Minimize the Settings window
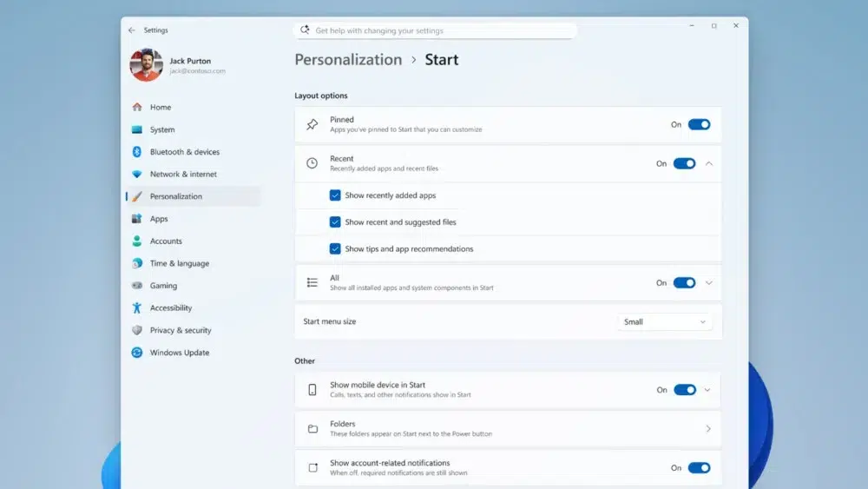The height and width of the screenshot is (489, 868). click(x=692, y=25)
